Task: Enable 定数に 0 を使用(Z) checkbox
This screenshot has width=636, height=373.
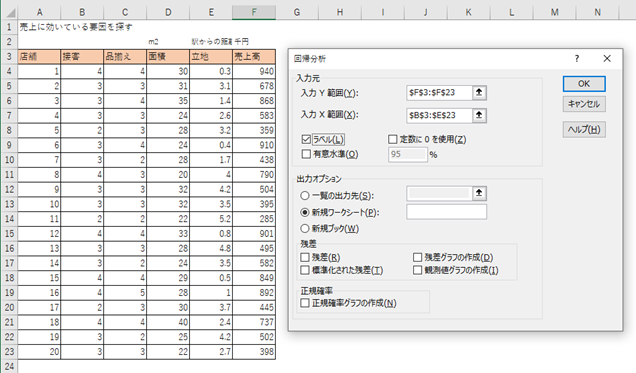Action: pyautogui.click(x=393, y=139)
